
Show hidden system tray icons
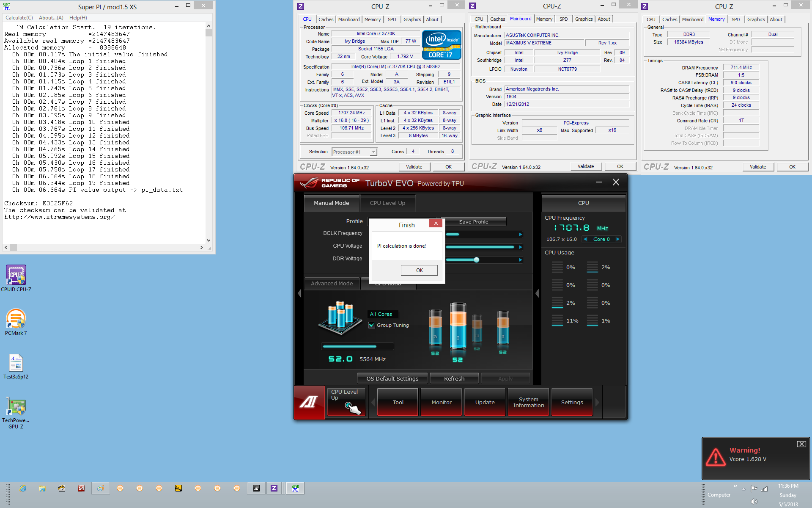coord(743,489)
